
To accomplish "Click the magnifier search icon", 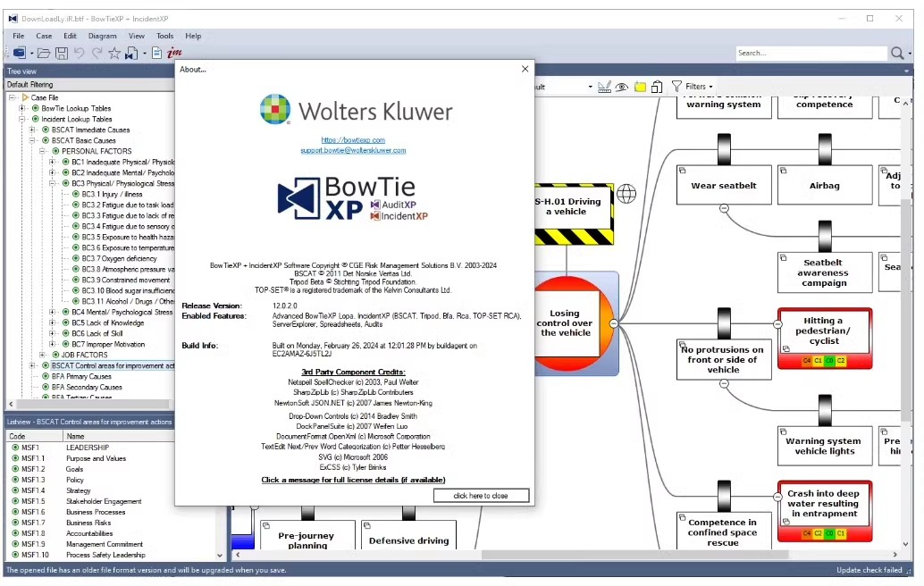I will tap(897, 53).
